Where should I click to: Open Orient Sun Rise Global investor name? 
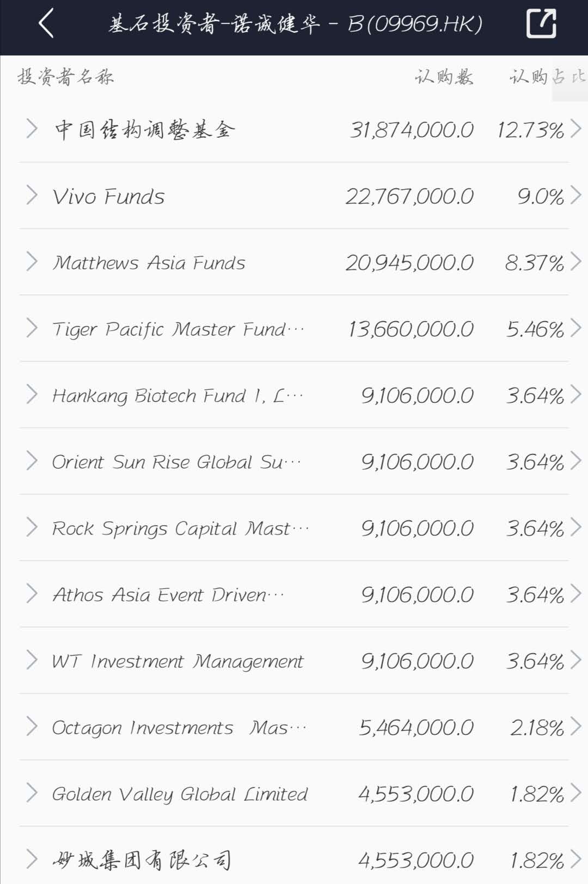(176, 462)
